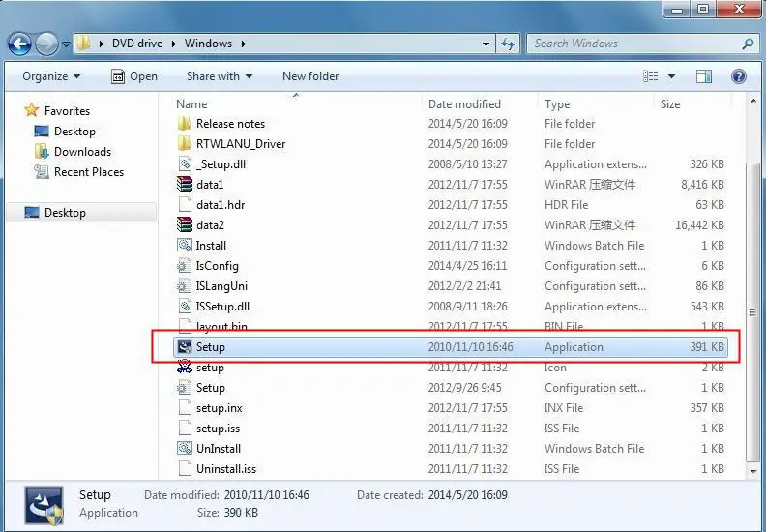Open the Share with menu
Viewport: 766px width, 532px height.
pyautogui.click(x=220, y=76)
